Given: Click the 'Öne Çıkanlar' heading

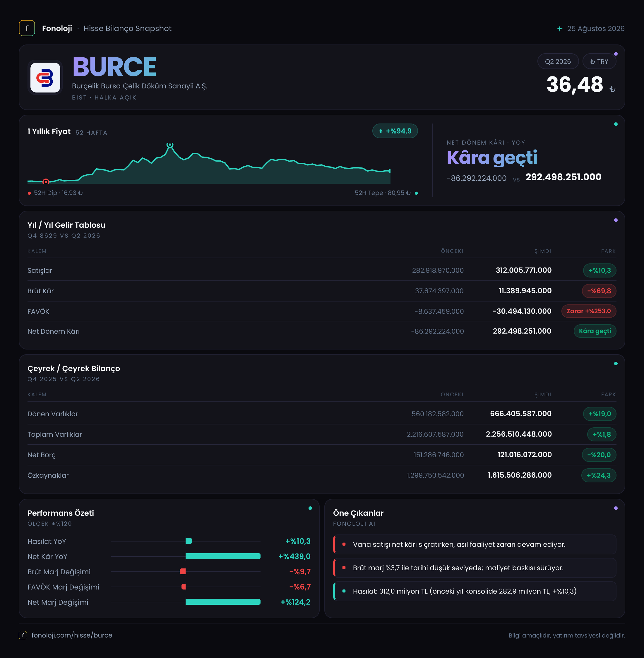Looking at the screenshot, I should (x=358, y=513).
